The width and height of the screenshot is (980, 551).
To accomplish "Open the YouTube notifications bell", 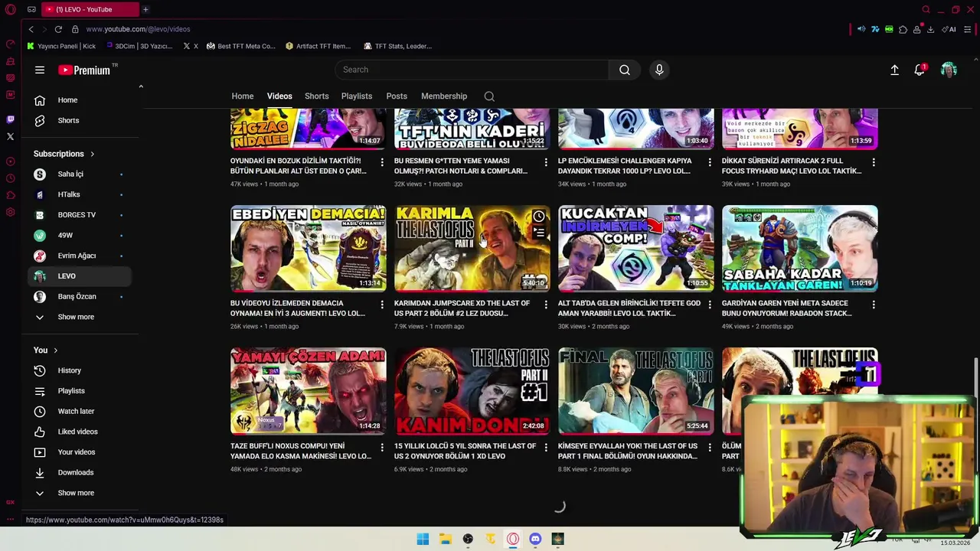I will [x=920, y=70].
